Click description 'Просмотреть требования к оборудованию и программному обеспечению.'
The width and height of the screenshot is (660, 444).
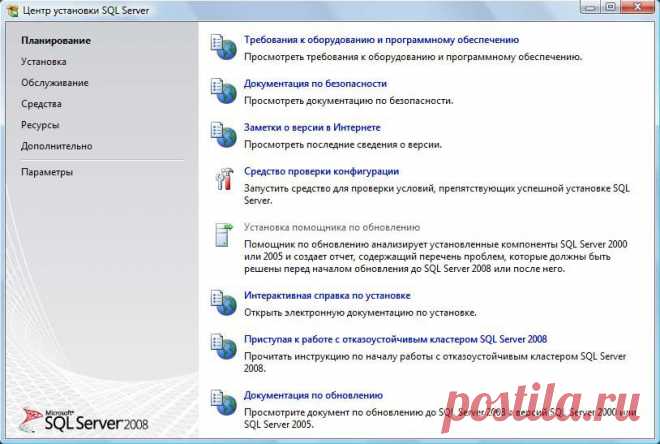pyautogui.click(x=413, y=57)
